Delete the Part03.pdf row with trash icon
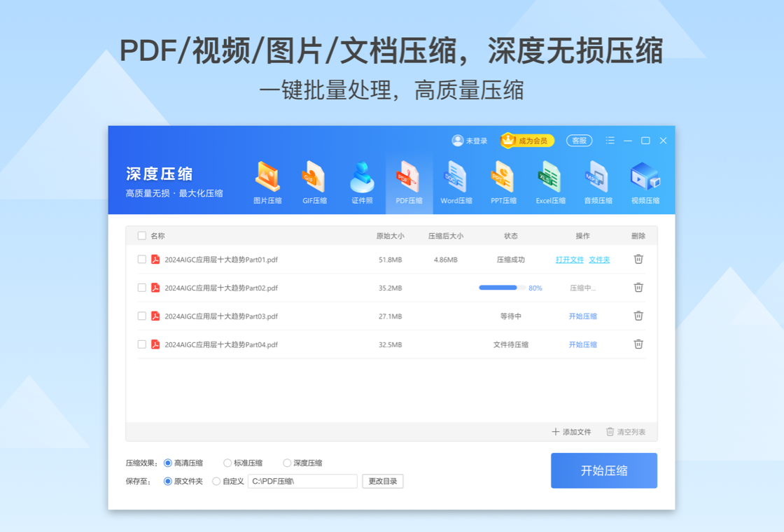This screenshot has width=784, height=532. pyautogui.click(x=638, y=316)
